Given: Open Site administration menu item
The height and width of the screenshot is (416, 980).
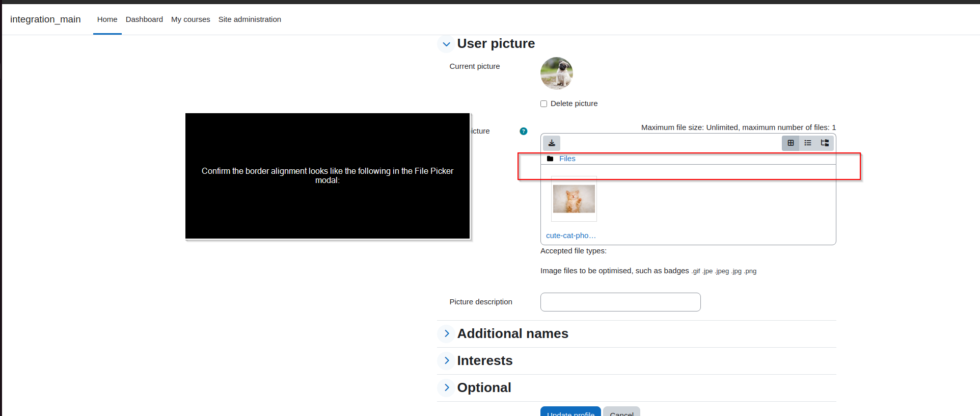Looking at the screenshot, I should point(250,19).
